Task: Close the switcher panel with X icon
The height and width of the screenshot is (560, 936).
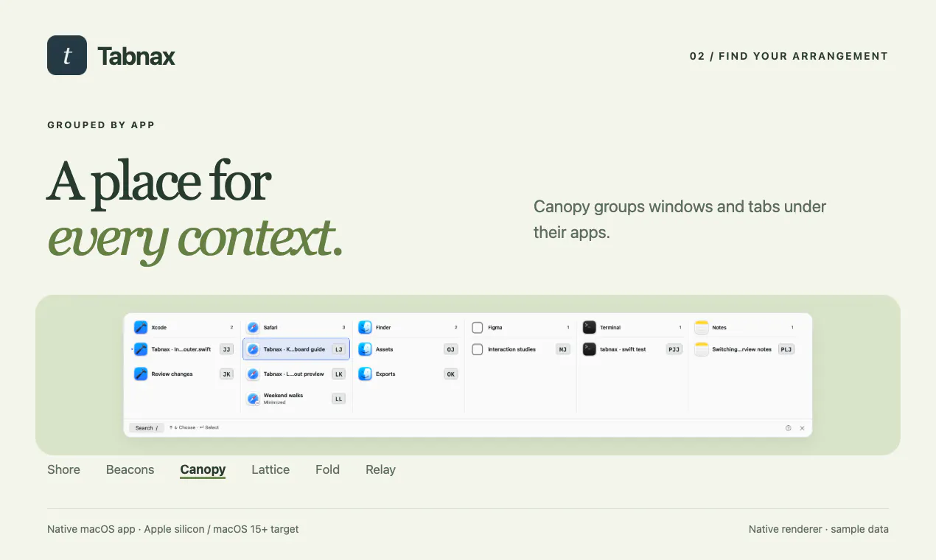Action: click(x=802, y=428)
